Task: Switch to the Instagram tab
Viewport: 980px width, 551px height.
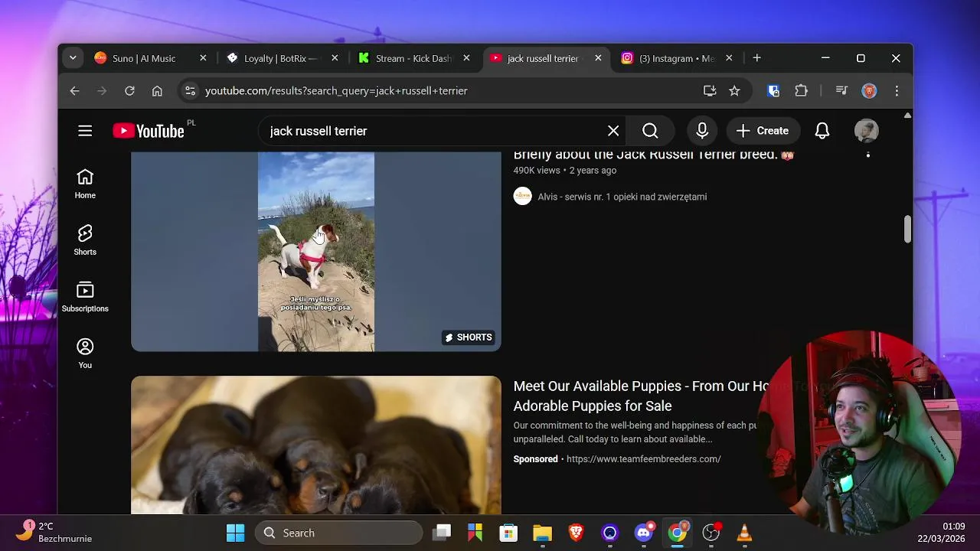Action: [x=676, y=58]
